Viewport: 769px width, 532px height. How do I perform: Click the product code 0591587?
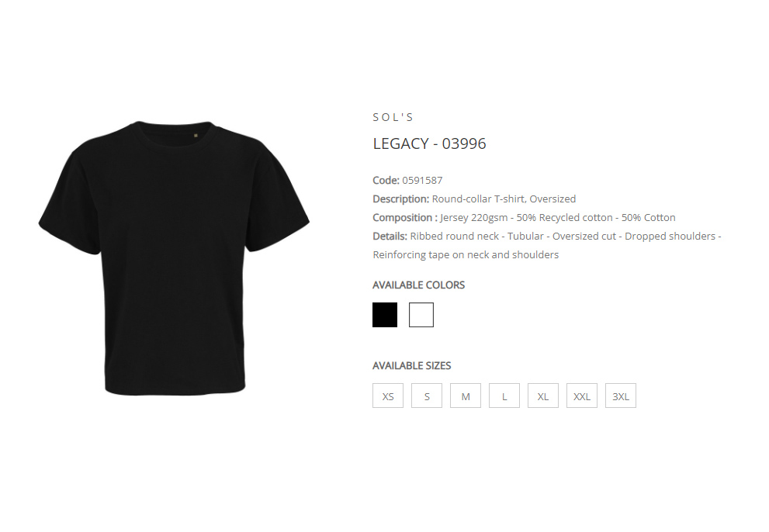(x=422, y=181)
